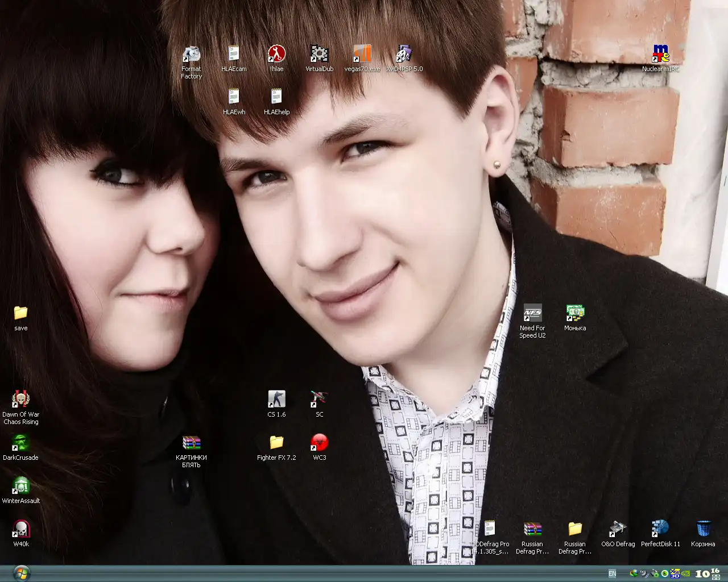Viewport: 728px width, 582px height.
Task: Select Need For Speed U2 shortcut
Action: 532,314
